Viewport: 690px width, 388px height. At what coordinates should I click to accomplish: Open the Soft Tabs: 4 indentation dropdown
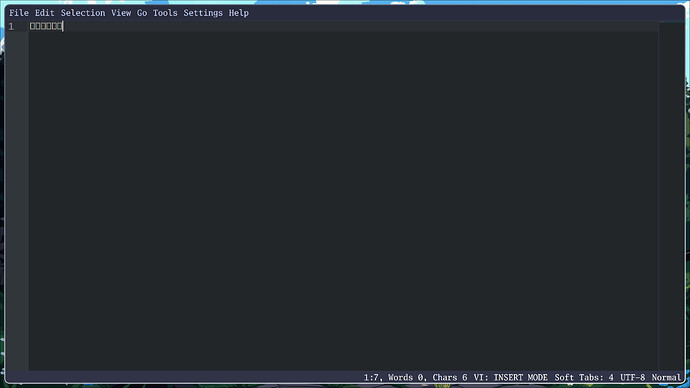point(584,377)
